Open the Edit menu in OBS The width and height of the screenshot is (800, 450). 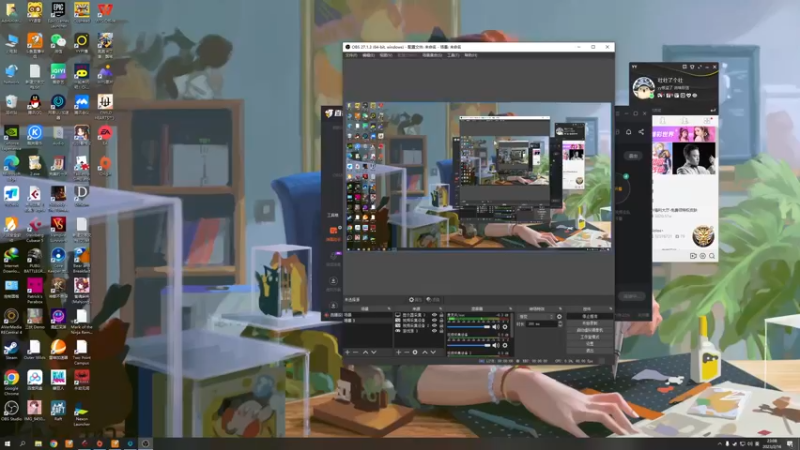pos(368,55)
